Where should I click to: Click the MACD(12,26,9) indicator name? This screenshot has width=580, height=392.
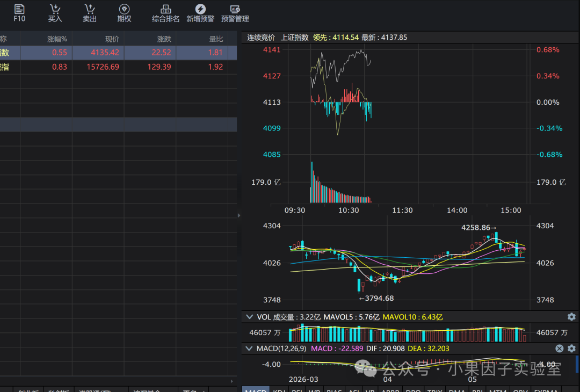pyautogui.click(x=281, y=349)
